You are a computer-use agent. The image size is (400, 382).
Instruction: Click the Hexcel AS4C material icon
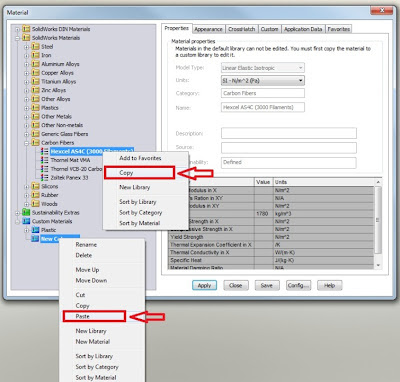[45, 151]
